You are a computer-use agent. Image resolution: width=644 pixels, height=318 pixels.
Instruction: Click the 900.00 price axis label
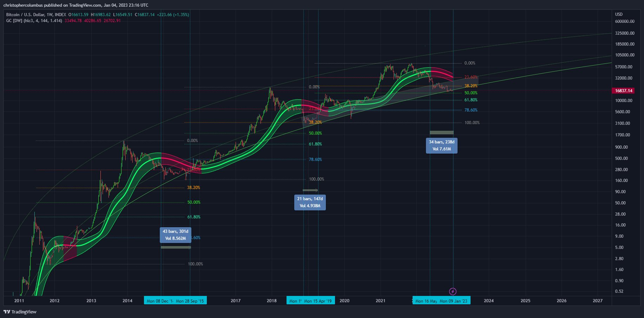tap(622, 147)
